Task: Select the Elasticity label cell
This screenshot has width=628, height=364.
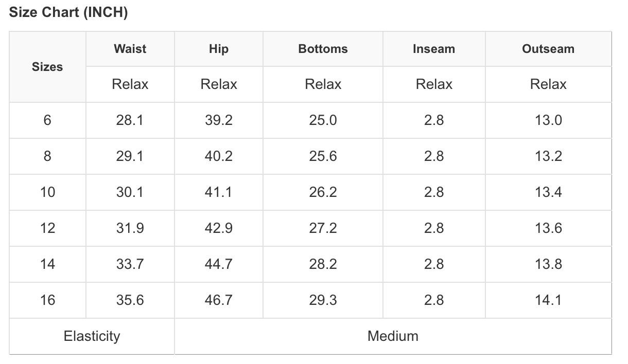Action: point(92,336)
